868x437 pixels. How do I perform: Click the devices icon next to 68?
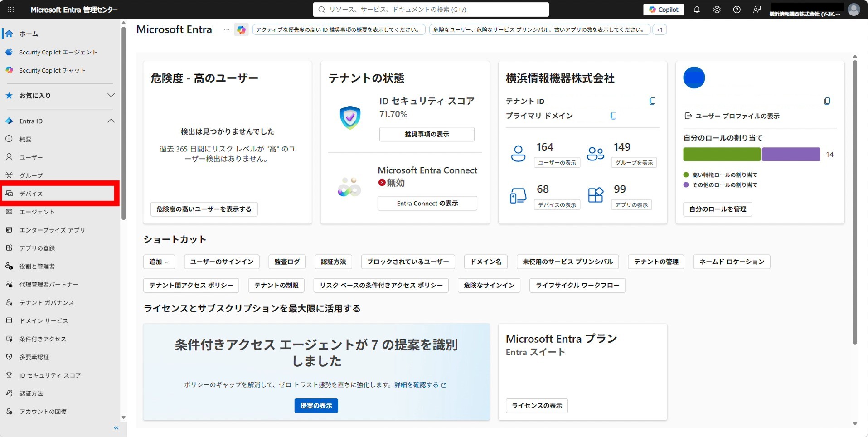[518, 196]
